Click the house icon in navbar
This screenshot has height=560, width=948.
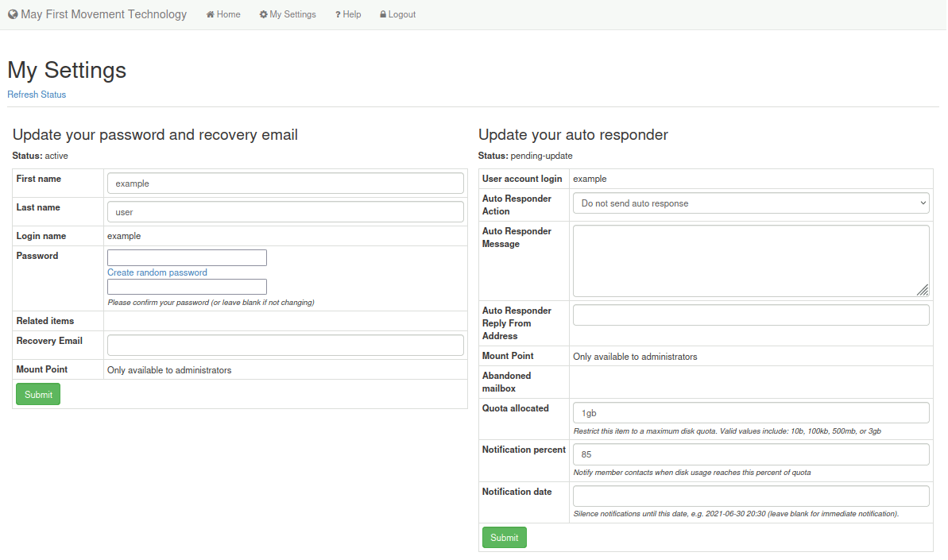click(x=211, y=14)
